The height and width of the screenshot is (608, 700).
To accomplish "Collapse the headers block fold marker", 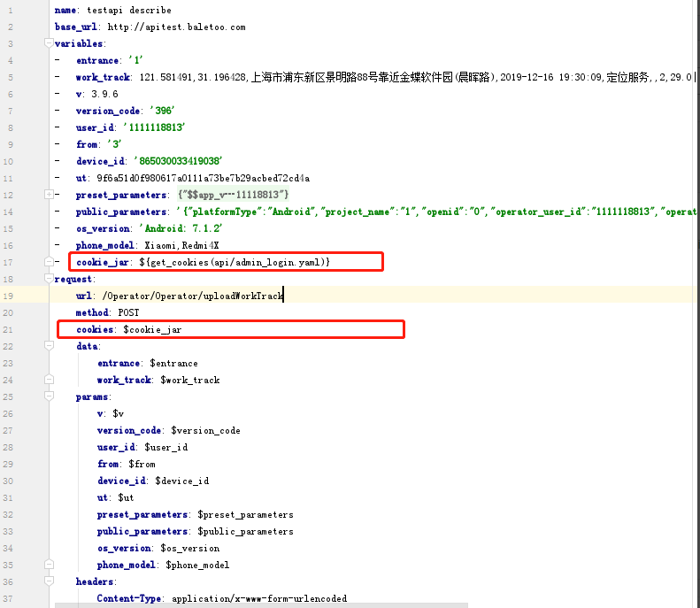I will (49, 581).
